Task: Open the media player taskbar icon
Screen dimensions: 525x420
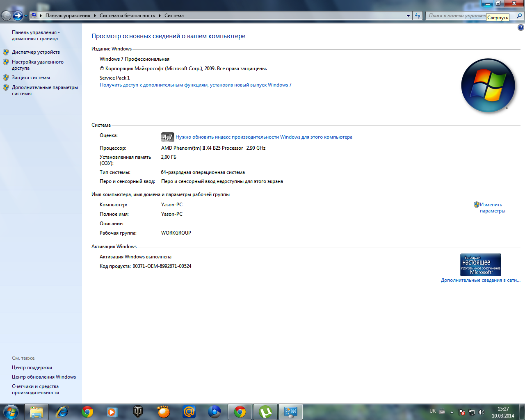Action: tap(112, 412)
